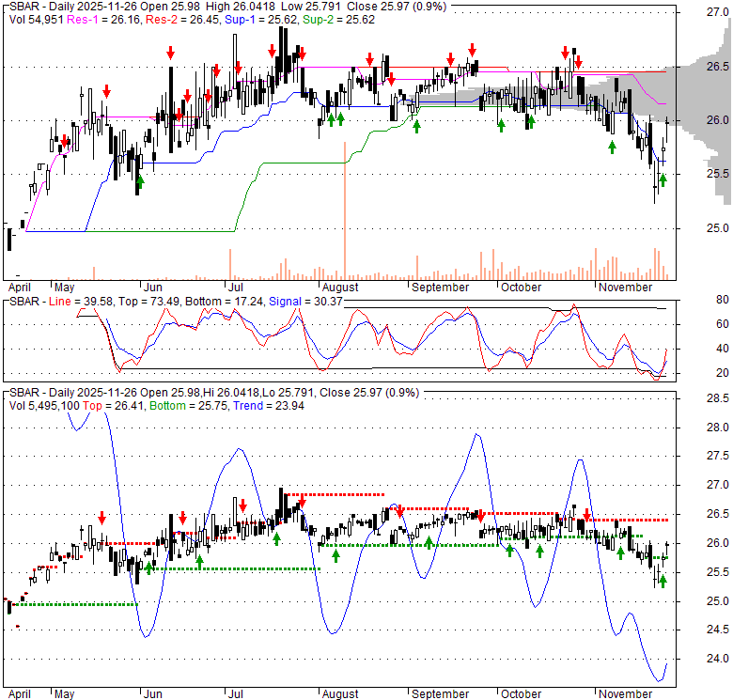The width and height of the screenshot is (733, 700).
Task: Click the Sup-2 = 25.62 label
Action: point(338,20)
